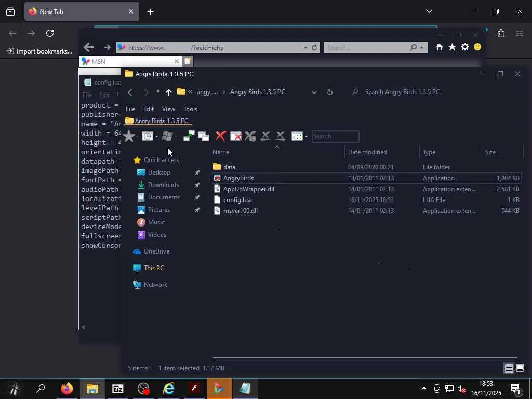Unpin Downloads from Quick access
The image size is (532, 399).
197,185
